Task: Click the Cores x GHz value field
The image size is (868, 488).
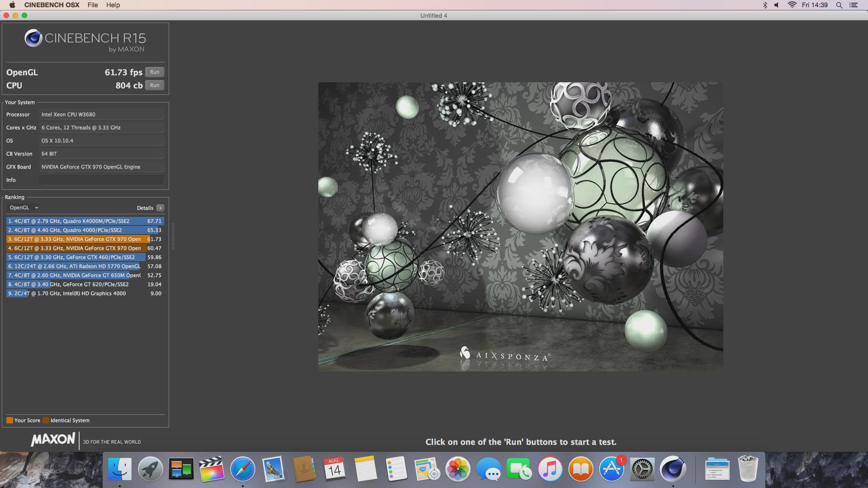Action: pyautogui.click(x=102, y=127)
